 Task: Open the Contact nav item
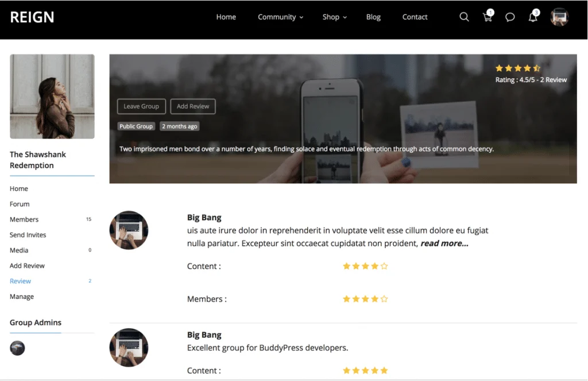click(415, 17)
